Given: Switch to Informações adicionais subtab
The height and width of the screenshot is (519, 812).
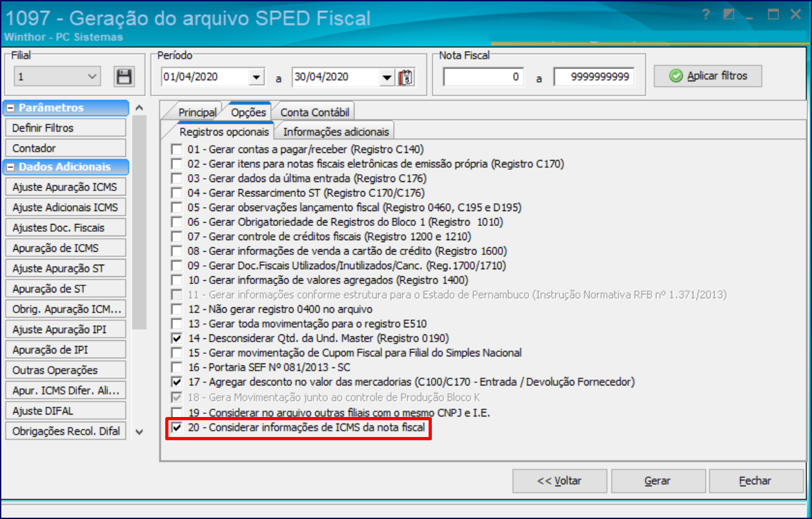Looking at the screenshot, I should [x=336, y=132].
